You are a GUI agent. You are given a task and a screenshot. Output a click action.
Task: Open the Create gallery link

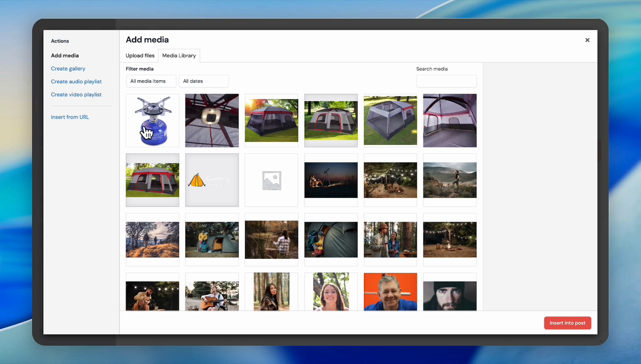(x=68, y=68)
